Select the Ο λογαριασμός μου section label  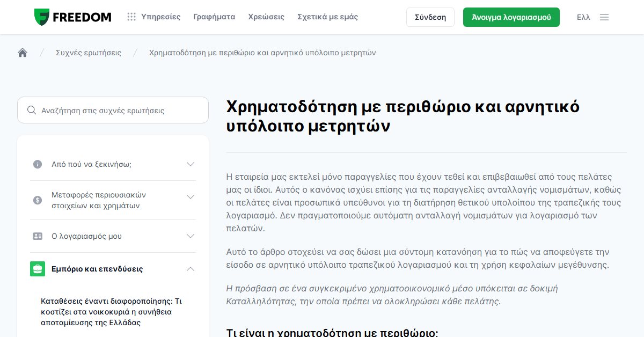[x=86, y=236]
